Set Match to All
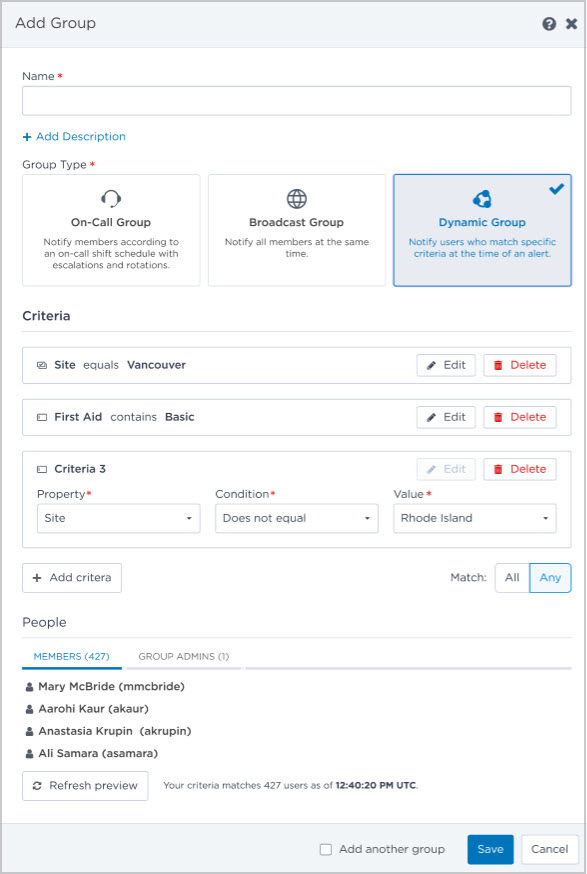Image resolution: width=587 pixels, height=874 pixels. [x=512, y=577]
